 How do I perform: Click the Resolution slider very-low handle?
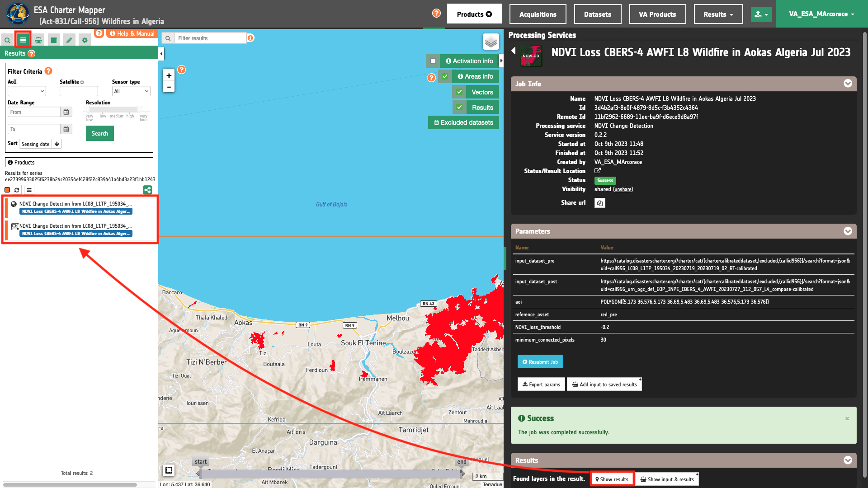point(87,109)
